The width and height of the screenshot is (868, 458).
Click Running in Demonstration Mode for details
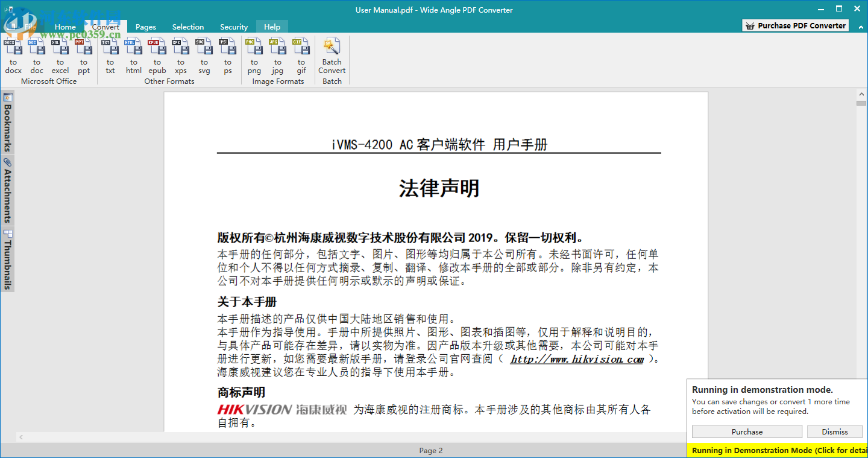(x=778, y=450)
